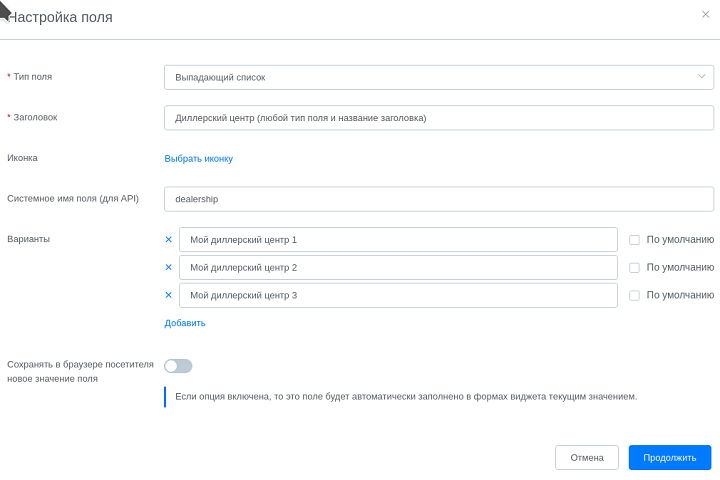This screenshot has height=480, width=720.
Task: Delete the 'Мой диллерский центр 2' variant
Action: coord(169,267)
